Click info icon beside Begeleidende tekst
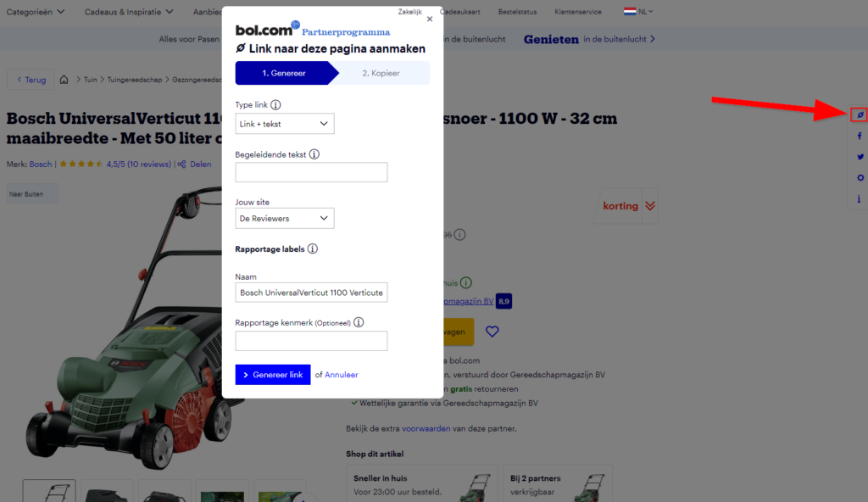 tap(314, 154)
